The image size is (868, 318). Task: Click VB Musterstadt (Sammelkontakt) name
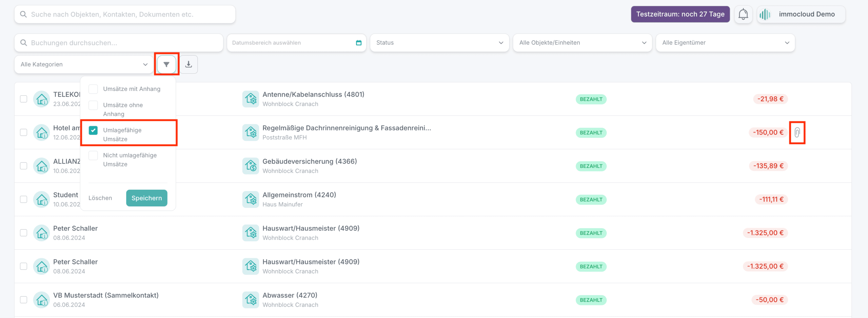pos(106,295)
